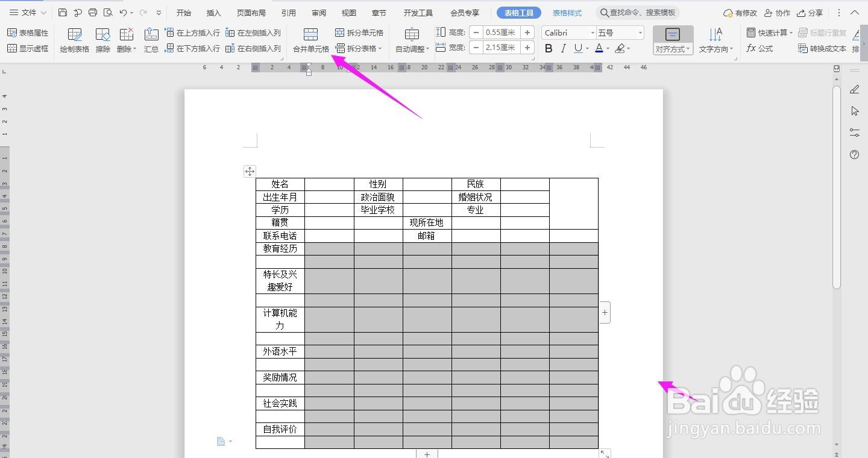Toggle Underline formatting

pyautogui.click(x=578, y=48)
